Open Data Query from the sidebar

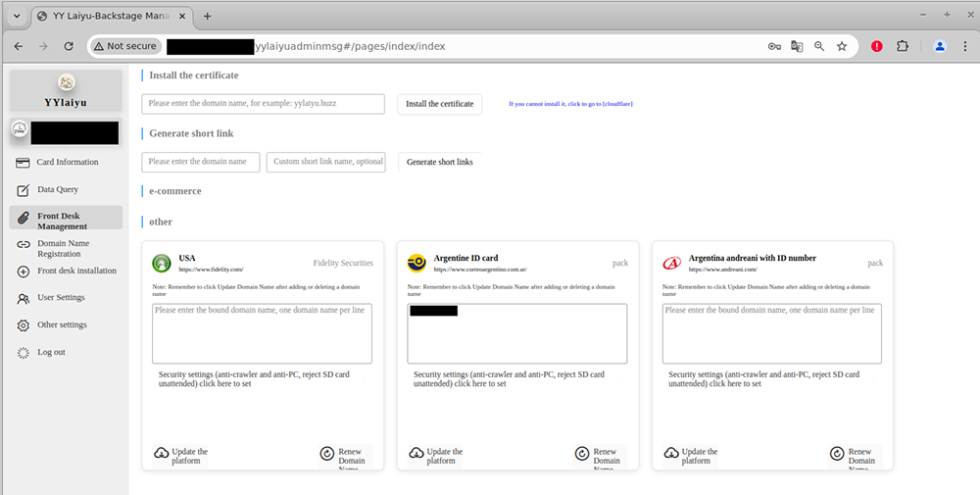[57, 190]
